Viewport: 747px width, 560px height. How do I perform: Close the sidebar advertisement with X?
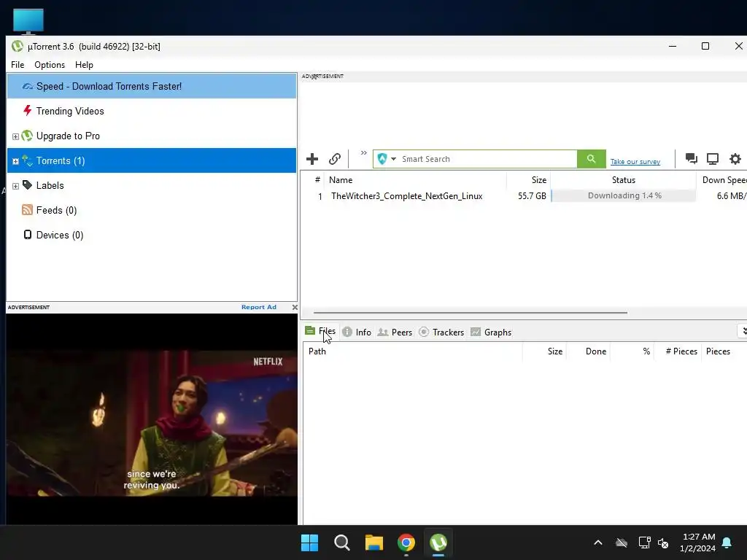point(295,307)
